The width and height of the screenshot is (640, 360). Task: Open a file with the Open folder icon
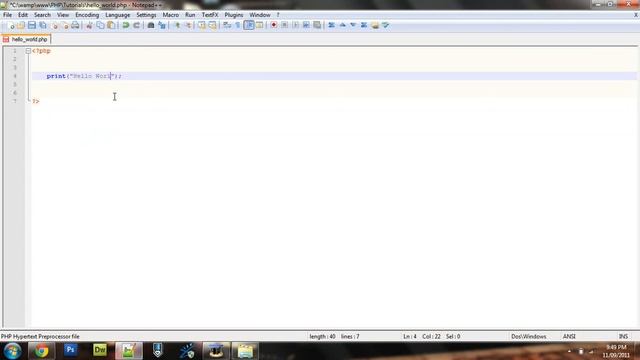click(x=21, y=25)
